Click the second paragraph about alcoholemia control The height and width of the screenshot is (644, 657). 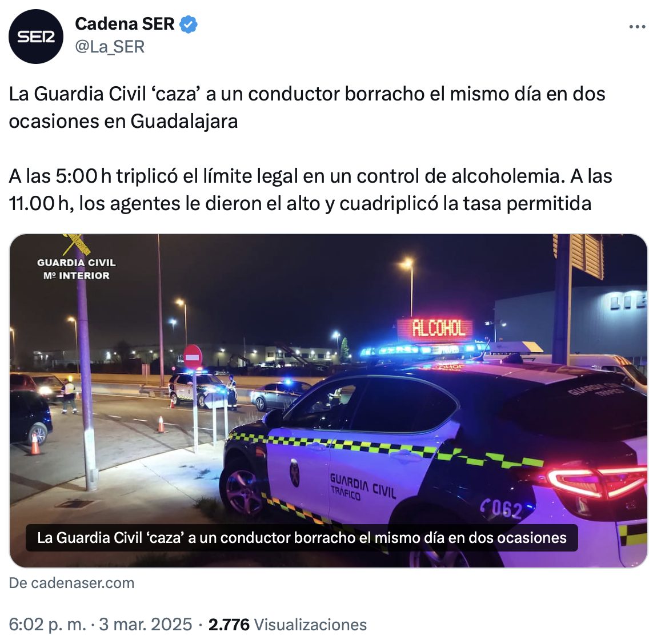point(310,190)
